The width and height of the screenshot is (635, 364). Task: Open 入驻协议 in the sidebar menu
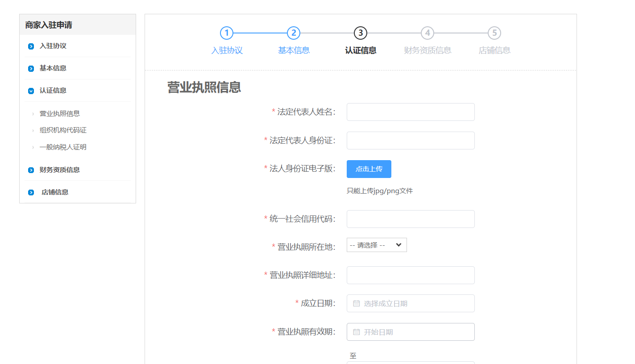click(x=53, y=46)
